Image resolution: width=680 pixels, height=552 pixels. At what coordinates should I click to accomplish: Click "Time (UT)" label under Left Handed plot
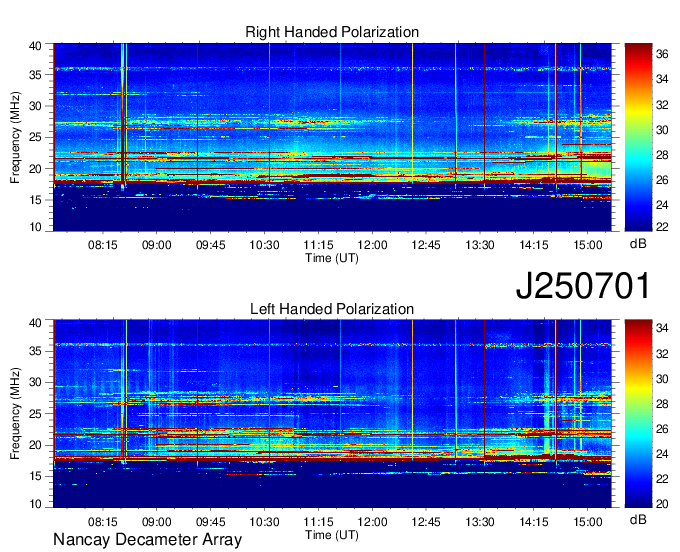[332, 535]
